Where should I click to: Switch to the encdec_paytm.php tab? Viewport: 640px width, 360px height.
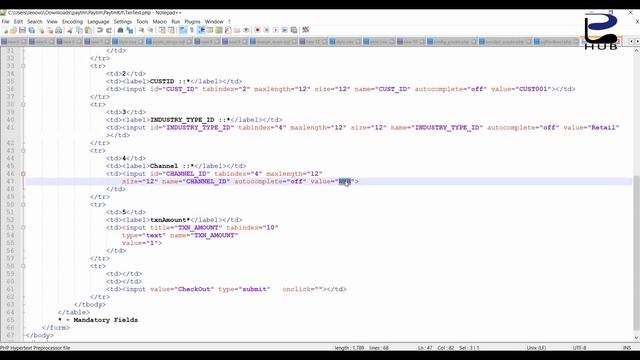(x=504, y=42)
